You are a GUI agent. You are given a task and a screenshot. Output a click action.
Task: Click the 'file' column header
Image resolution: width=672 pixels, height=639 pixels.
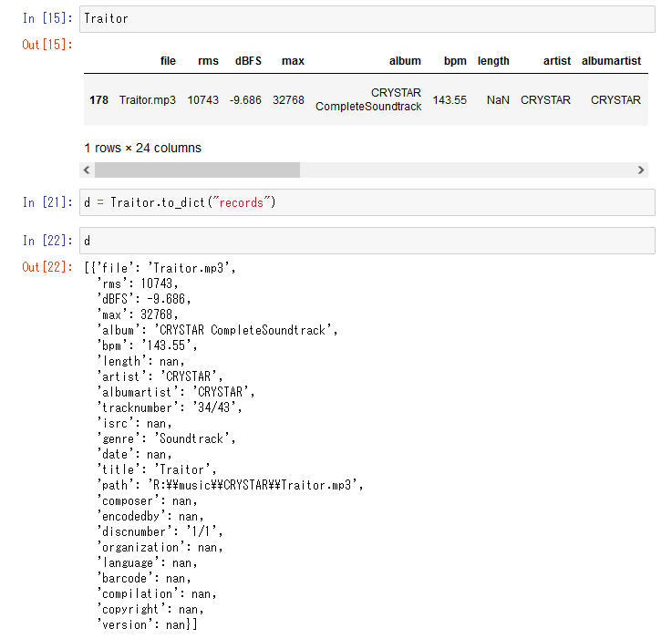pos(168,61)
